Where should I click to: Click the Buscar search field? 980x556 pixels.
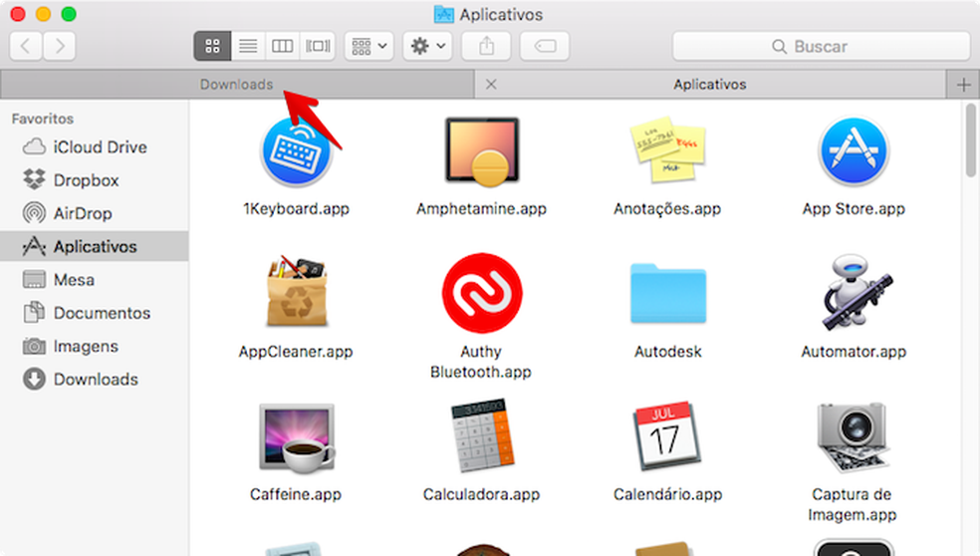point(822,46)
